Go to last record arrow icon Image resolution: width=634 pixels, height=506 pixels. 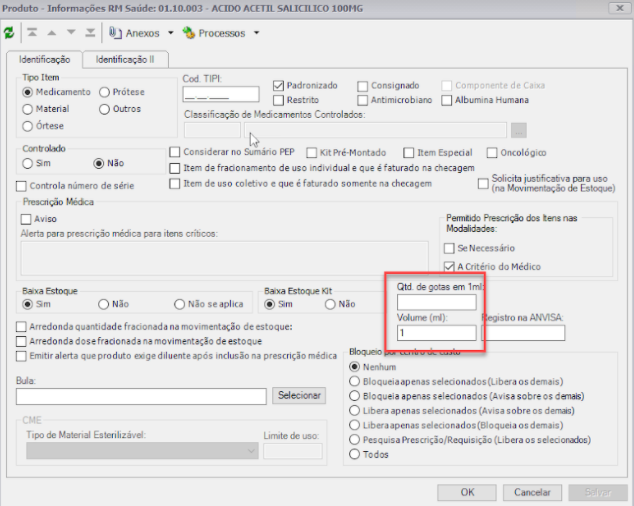pos(90,32)
